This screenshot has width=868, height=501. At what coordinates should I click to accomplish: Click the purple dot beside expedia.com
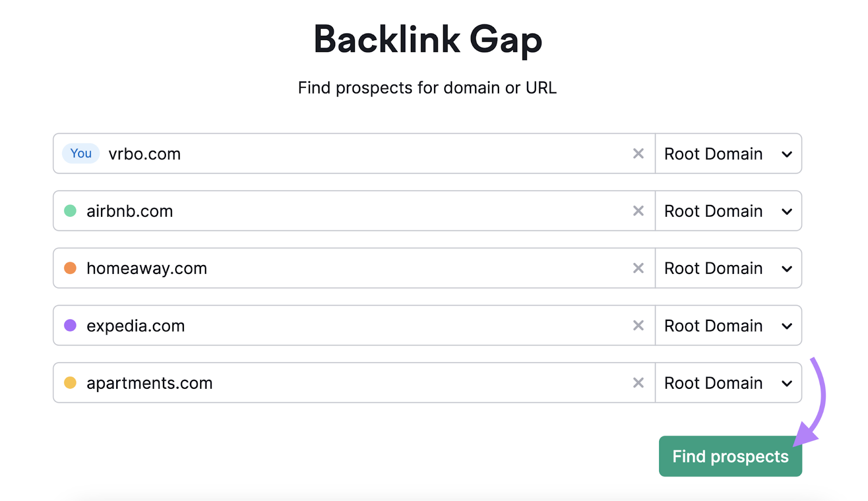click(71, 325)
